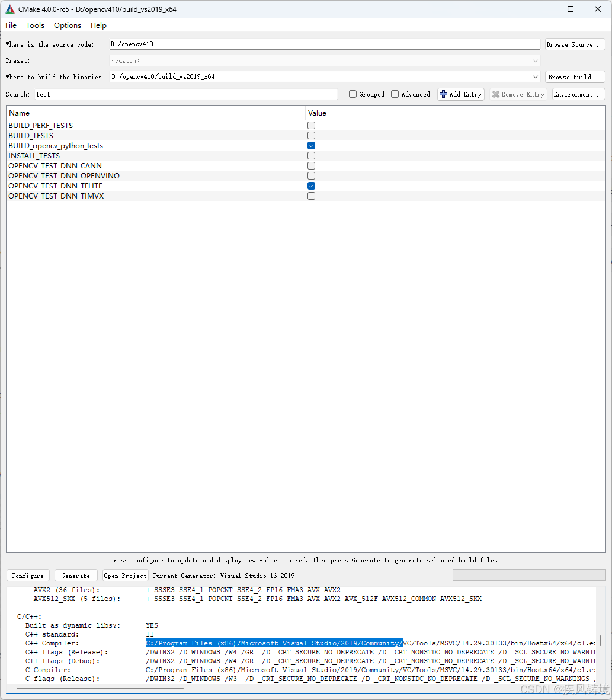Close the CMake window
This screenshot has width=612, height=700.
598,9
